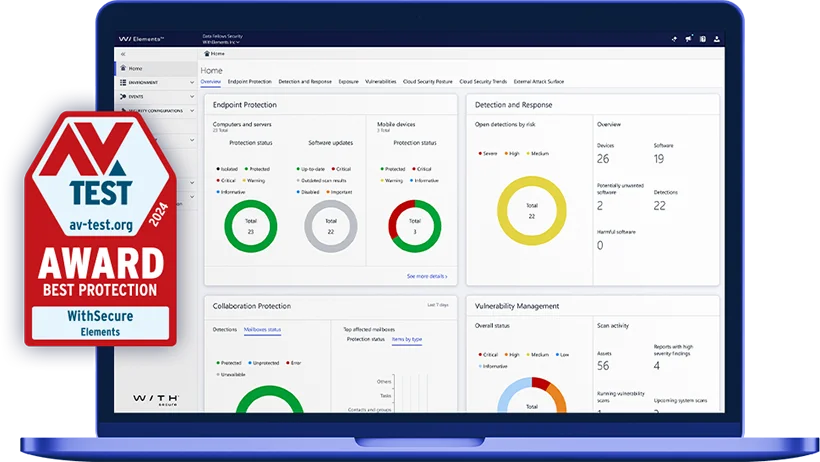Click the Others bar label in mailbox chart
The width and height of the screenshot is (820, 462).
[x=384, y=381]
